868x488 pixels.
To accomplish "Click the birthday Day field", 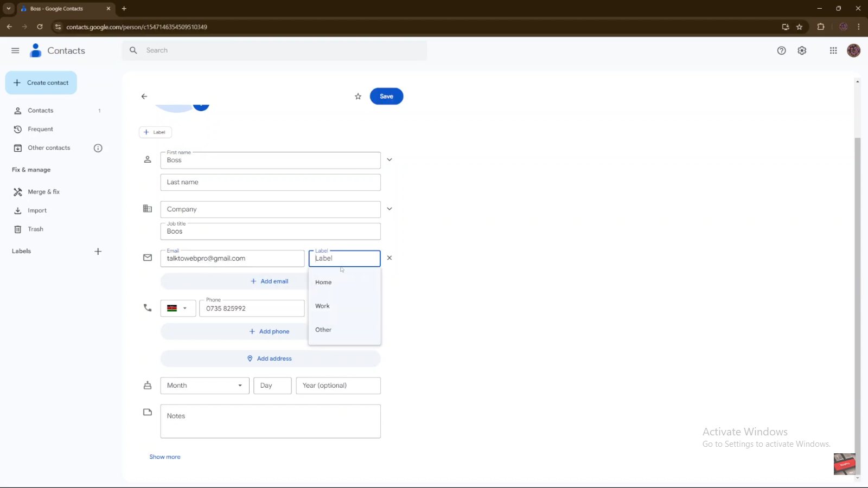I will pyautogui.click(x=272, y=386).
